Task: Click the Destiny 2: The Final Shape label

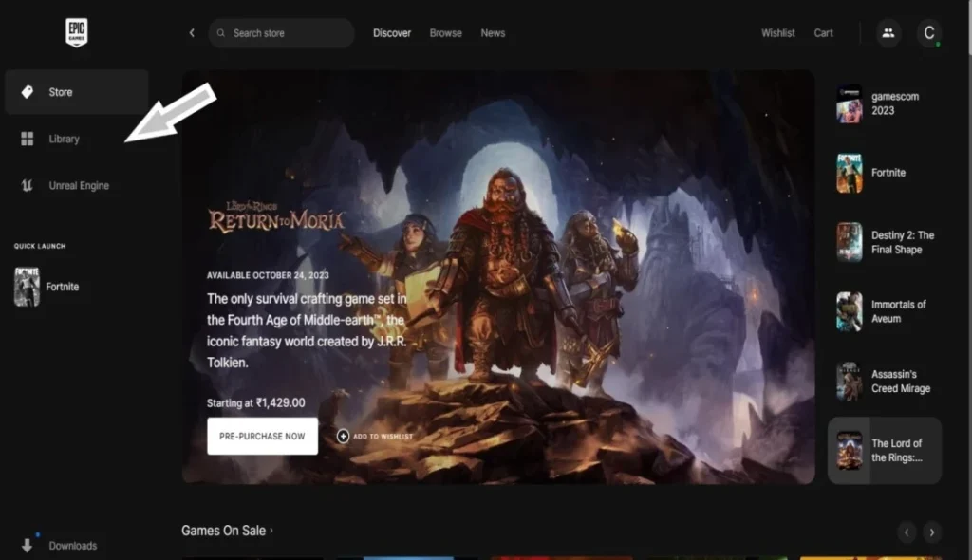Action: click(903, 242)
